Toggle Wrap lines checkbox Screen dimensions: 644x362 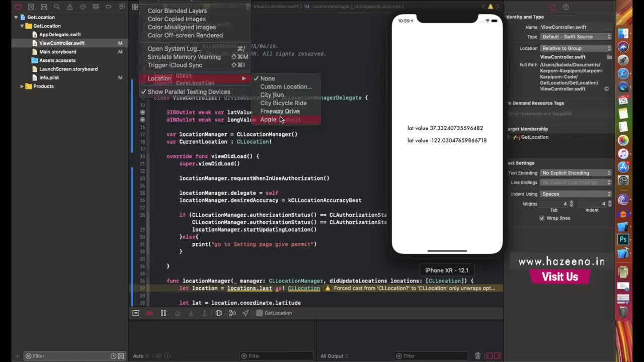pos(542,218)
